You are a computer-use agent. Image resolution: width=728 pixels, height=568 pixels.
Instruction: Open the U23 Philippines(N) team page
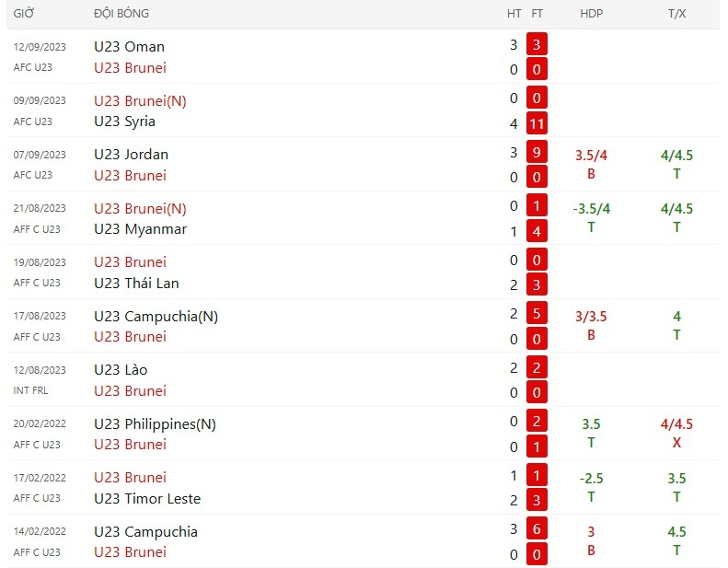(x=155, y=424)
